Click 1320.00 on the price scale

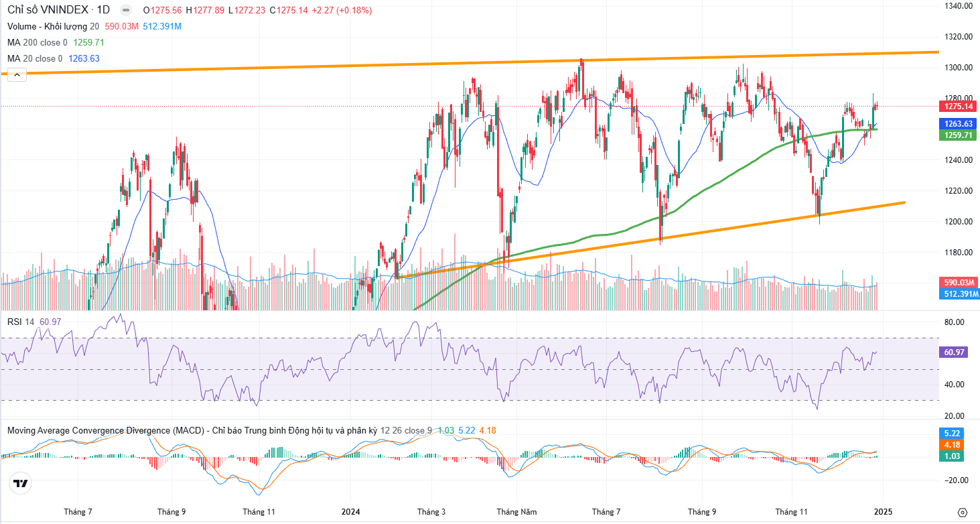tap(959, 37)
